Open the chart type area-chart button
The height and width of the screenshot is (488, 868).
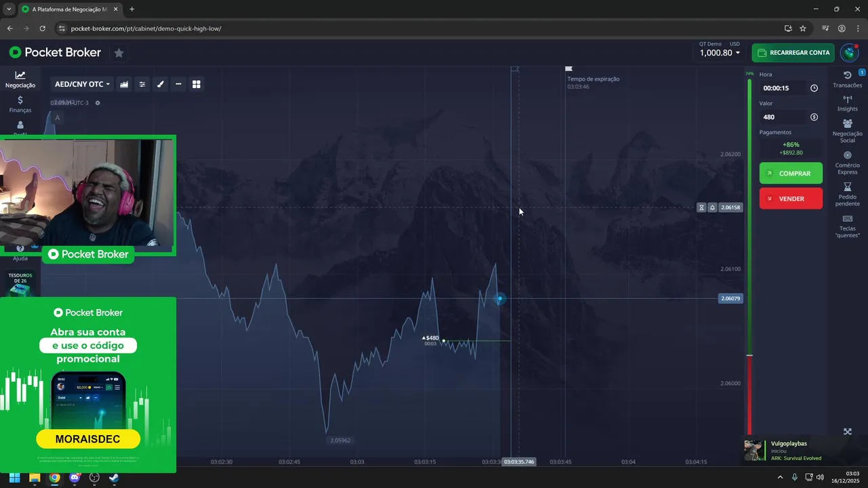(x=124, y=84)
